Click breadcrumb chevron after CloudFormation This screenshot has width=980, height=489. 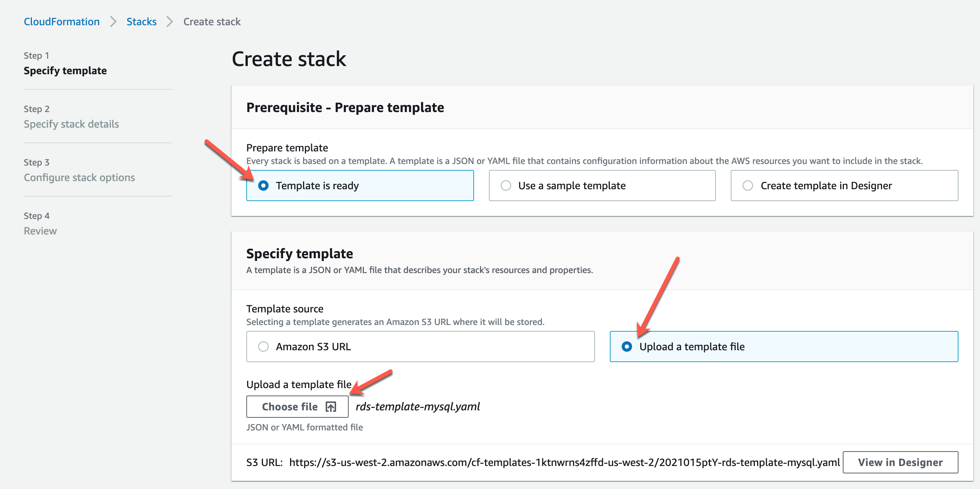[x=113, y=22]
